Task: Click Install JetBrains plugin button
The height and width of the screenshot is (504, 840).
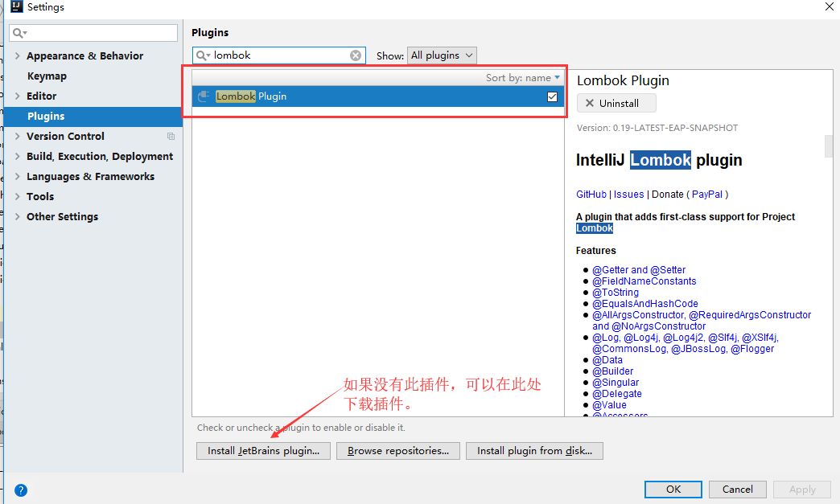Action: (264, 451)
